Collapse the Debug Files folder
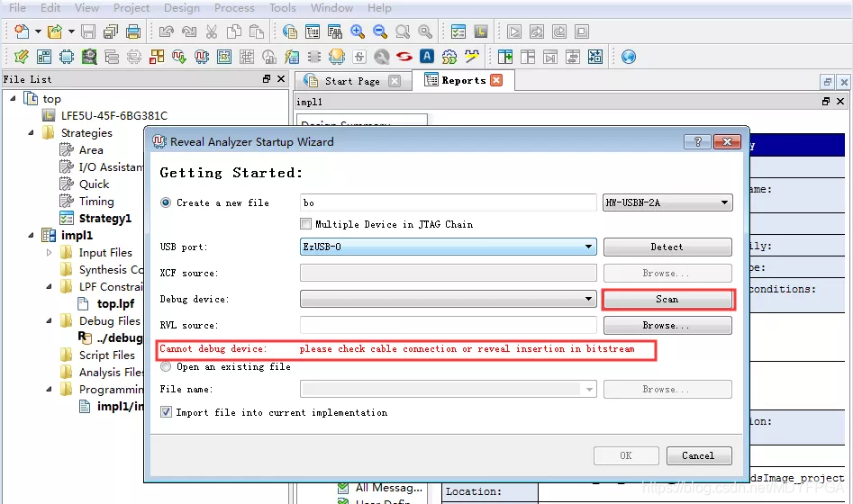The height and width of the screenshot is (504, 853). click(x=49, y=320)
